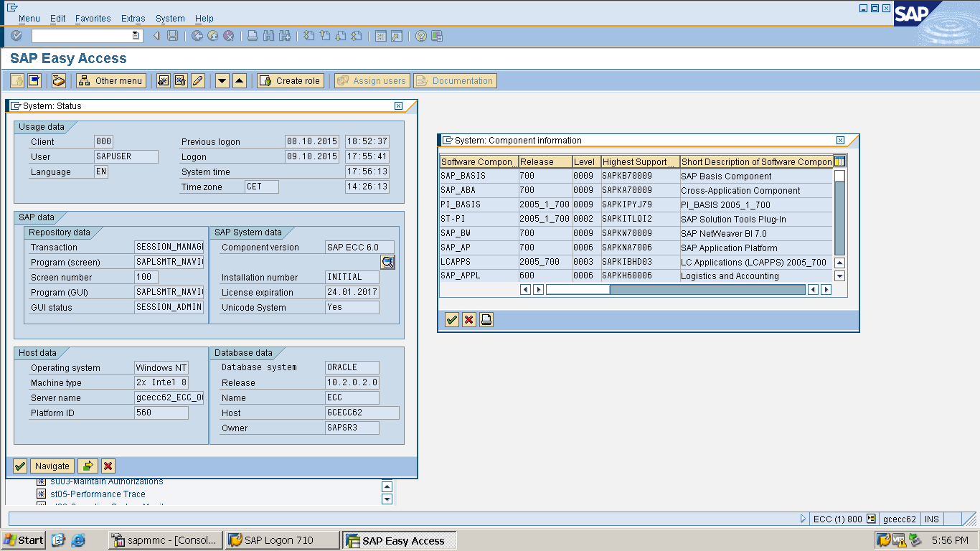Click the Add to Favorites icon
Screen dimensions: 980x551
point(164,81)
